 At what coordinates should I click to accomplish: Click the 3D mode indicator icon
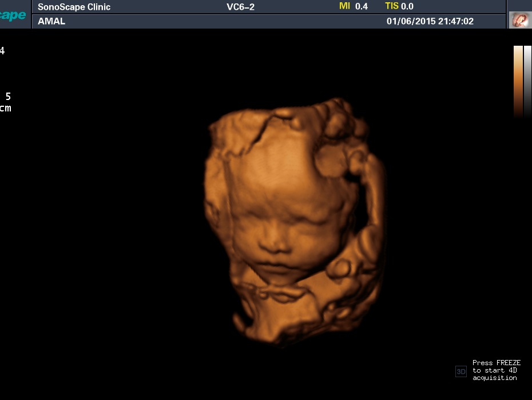pos(460,371)
